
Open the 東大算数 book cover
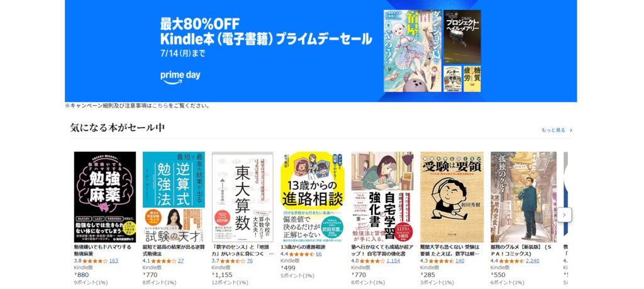pyautogui.click(x=242, y=197)
